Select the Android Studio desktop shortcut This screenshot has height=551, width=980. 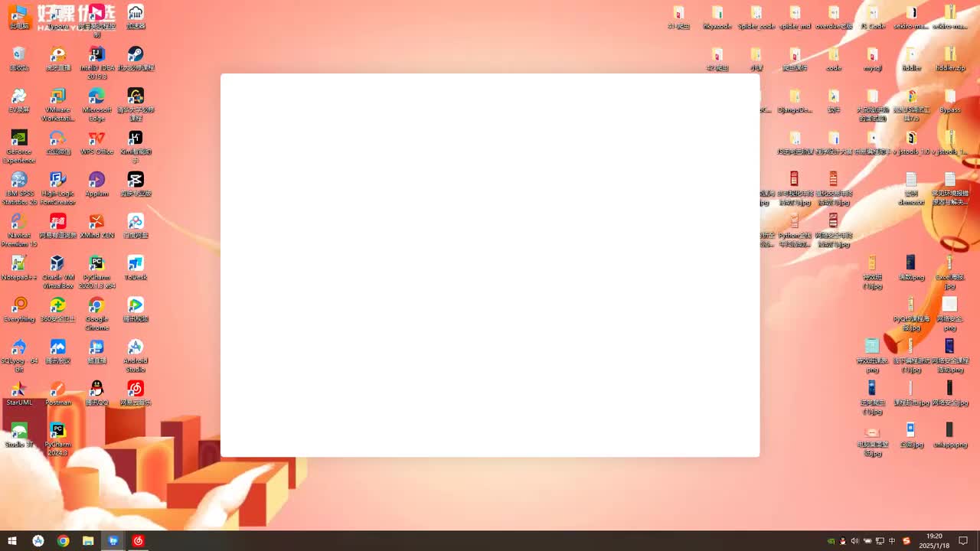click(136, 356)
